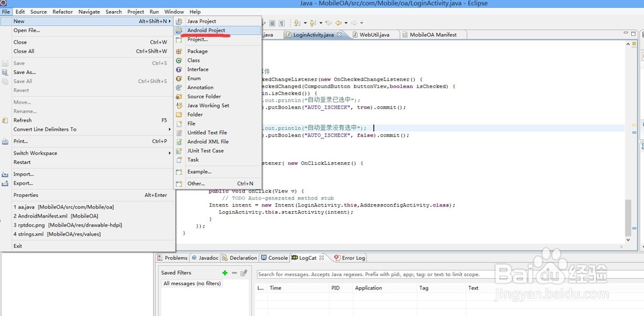Create a new Package from the submenu
This screenshot has width=644, height=316.
pos(218,51)
